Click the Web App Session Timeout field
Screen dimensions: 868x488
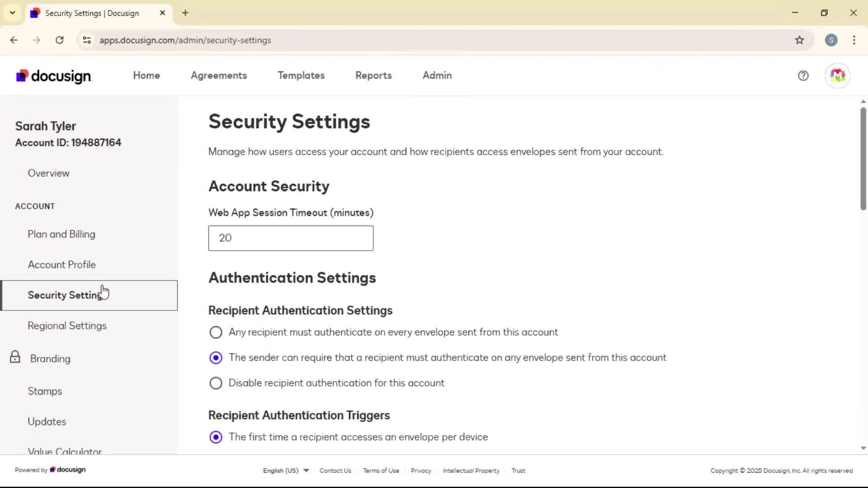point(291,238)
